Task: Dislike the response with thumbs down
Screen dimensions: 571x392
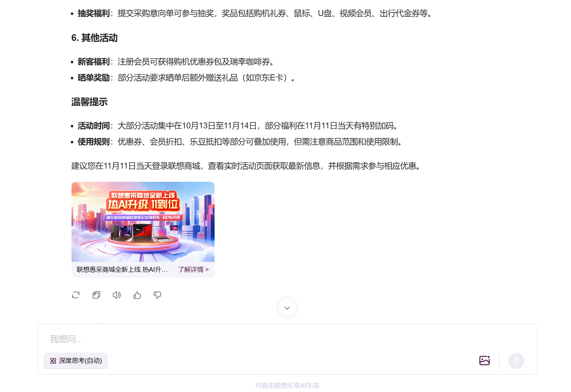Action: coord(157,295)
